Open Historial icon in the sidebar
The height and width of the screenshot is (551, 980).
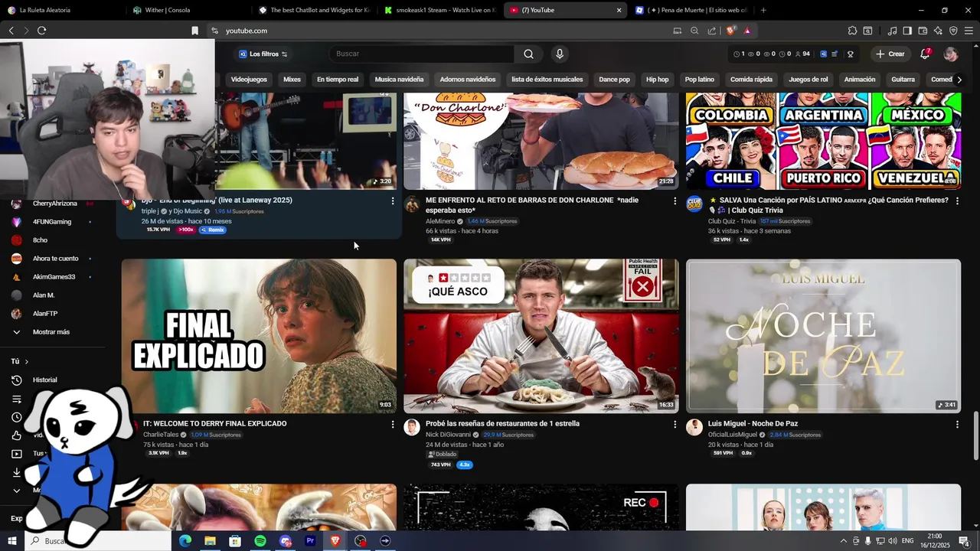pyautogui.click(x=16, y=380)
